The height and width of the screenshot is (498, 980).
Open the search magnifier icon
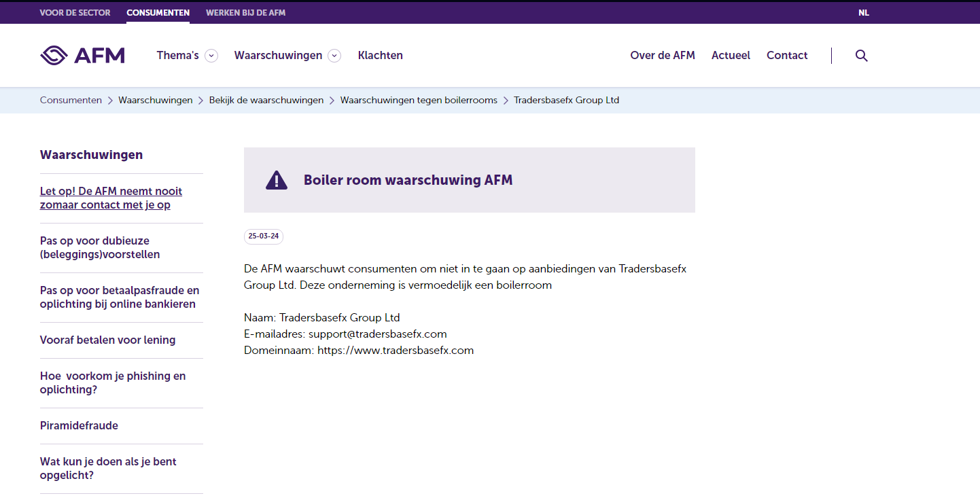(861, 56)
